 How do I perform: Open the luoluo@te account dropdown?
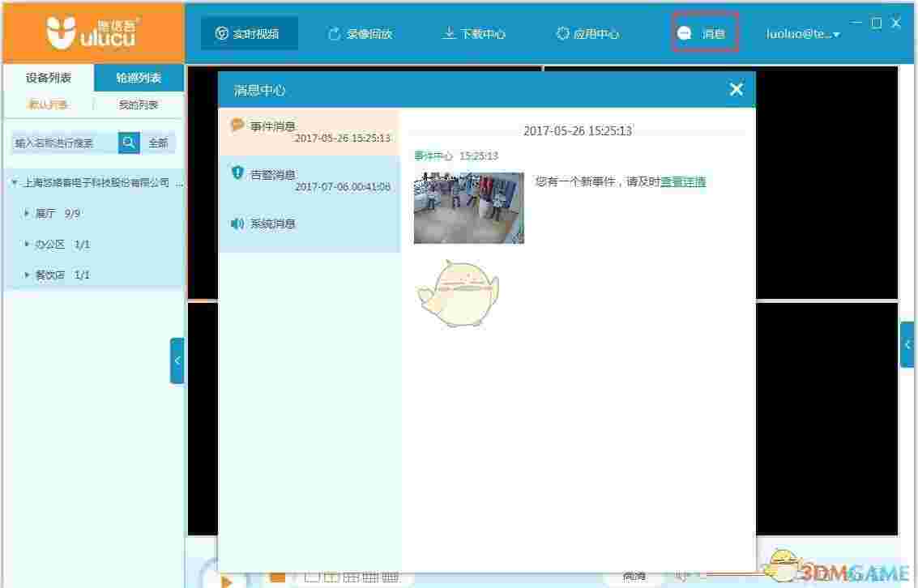[802, 34]
